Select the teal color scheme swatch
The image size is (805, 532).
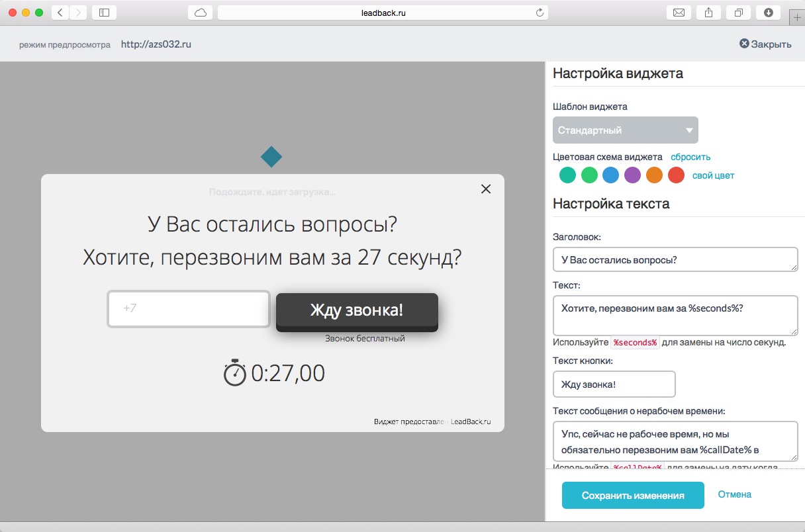567,175
